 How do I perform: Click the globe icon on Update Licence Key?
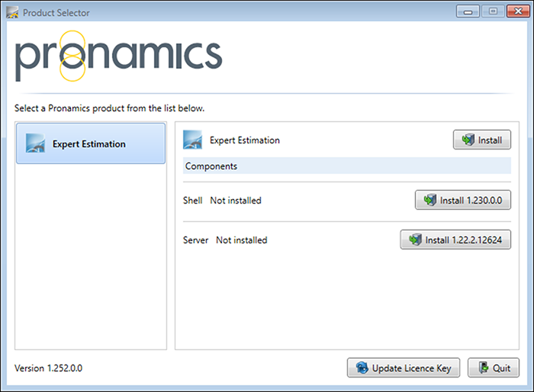[360, 368]
